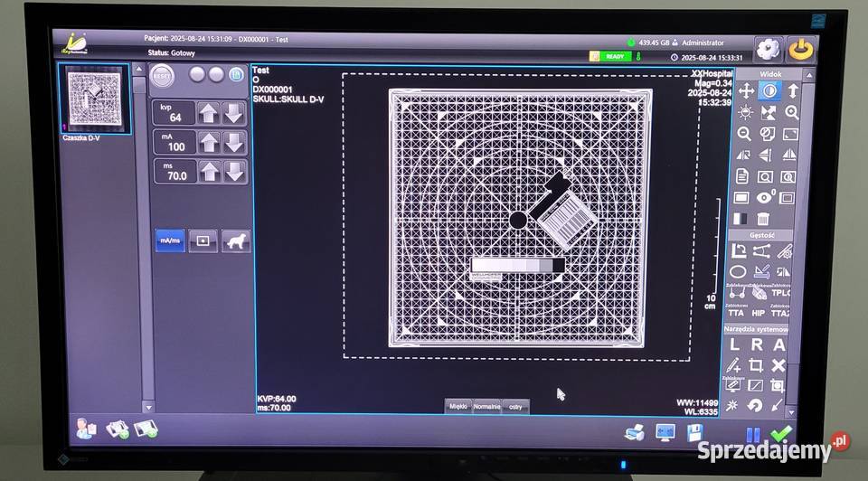
Task: Click the trash delete icon in Widok
Action: coord(763,219)
